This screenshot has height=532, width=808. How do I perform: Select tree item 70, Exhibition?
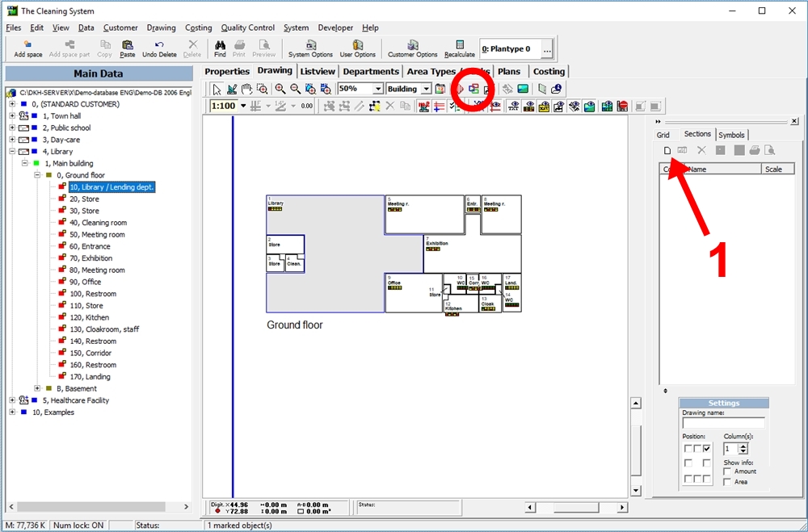click(90, 258)
